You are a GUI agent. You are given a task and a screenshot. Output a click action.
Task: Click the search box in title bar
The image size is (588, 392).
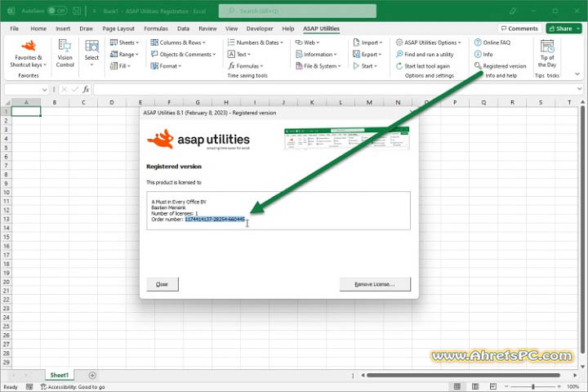(297, 11)
